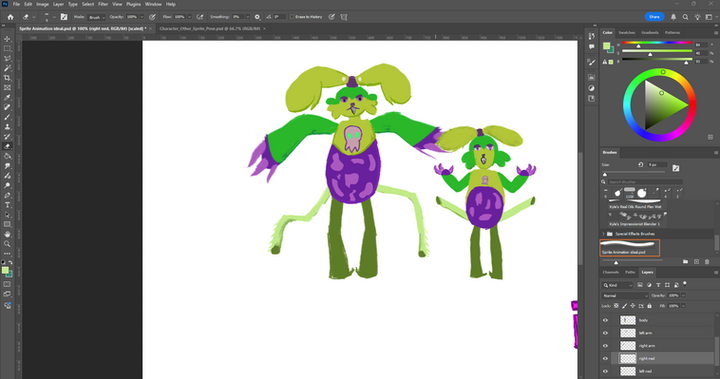This screenshot has width=720, height=379.
Task: Hide the right ned layer
Action: click(x=605, y=359)
